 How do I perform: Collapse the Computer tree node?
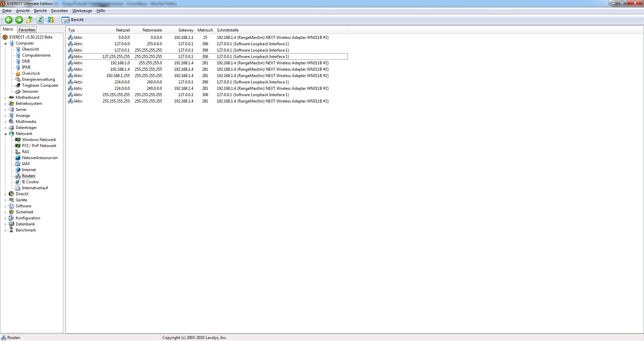click(x=5, y=44)
